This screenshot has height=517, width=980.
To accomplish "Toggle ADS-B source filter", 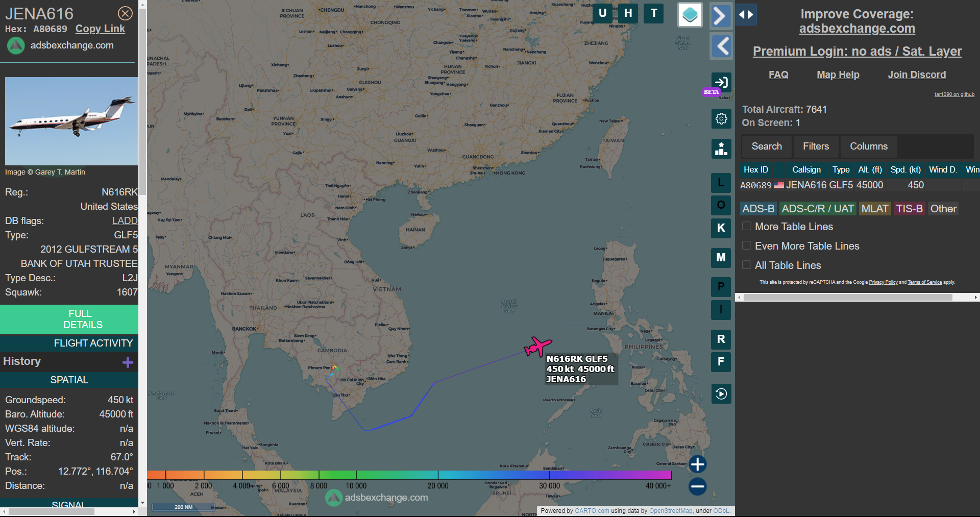I will (758, 209).
